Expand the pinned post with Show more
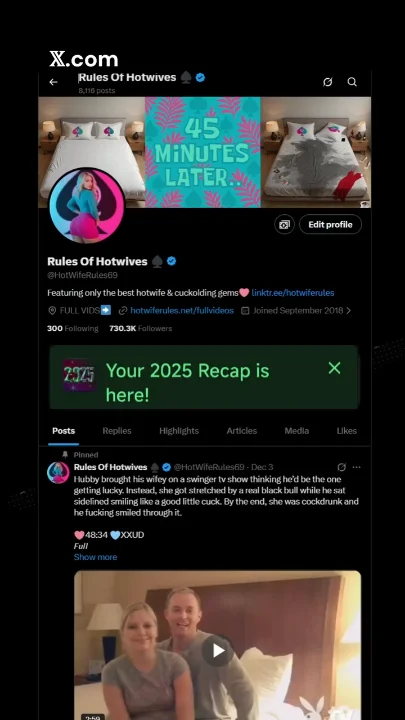The image size is (405, 720). click(x=96, y=557)
